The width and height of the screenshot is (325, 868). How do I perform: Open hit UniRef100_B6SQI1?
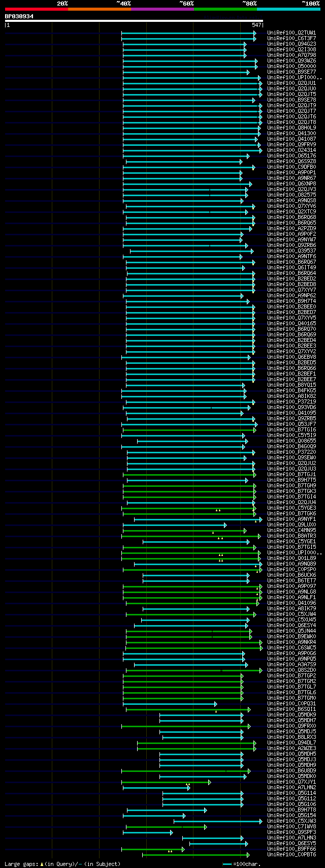pyautogui.click(x=291, y=709)
